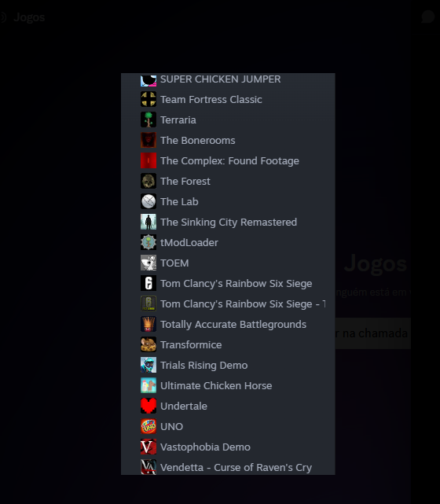This screenshot has height=504, width=440.
Task: Choose The Sinking City Remastered entry
Action: (x=228, y=222)
